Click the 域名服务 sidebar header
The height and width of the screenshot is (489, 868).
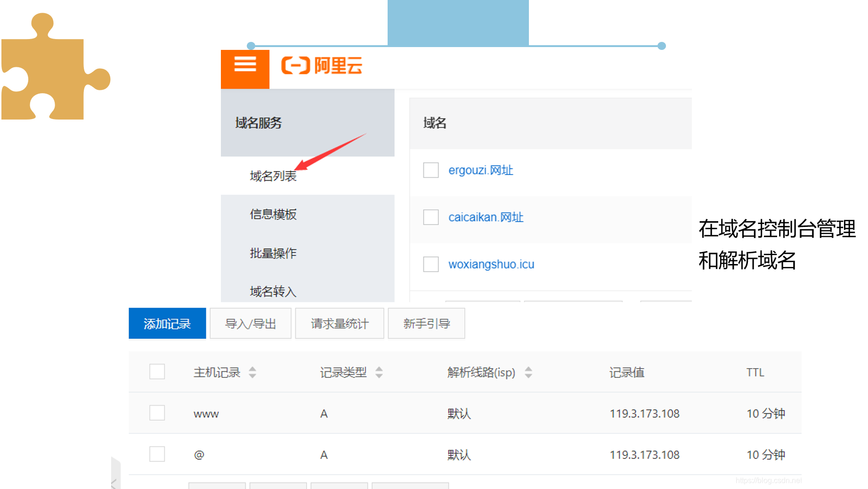tap(259, 123)
